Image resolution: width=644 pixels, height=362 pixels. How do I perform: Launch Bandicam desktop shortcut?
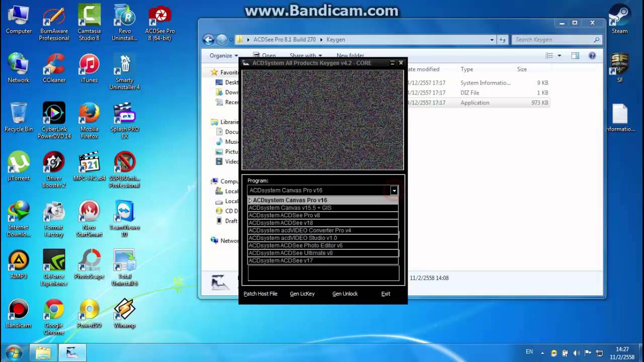(x=19, y=314)
